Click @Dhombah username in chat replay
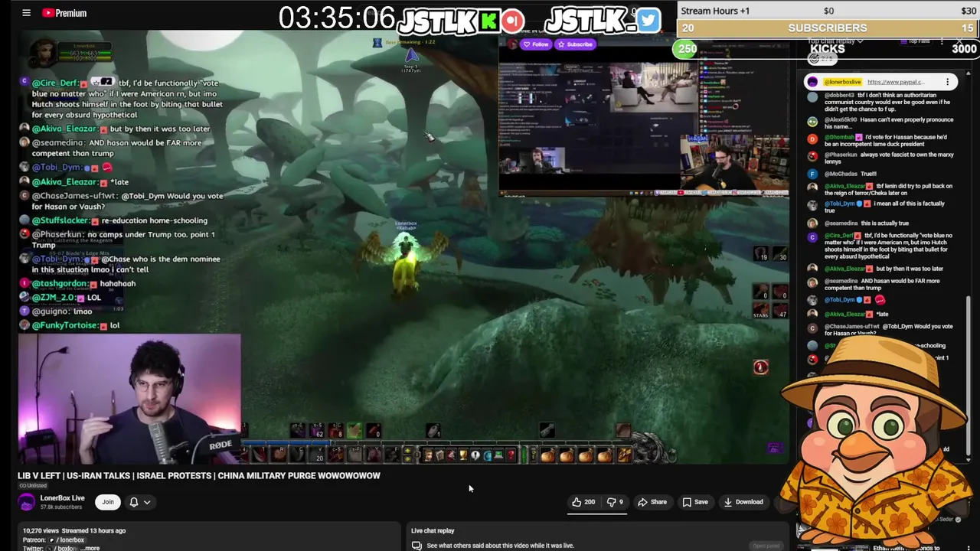980x551 pixels. (839, 138)
